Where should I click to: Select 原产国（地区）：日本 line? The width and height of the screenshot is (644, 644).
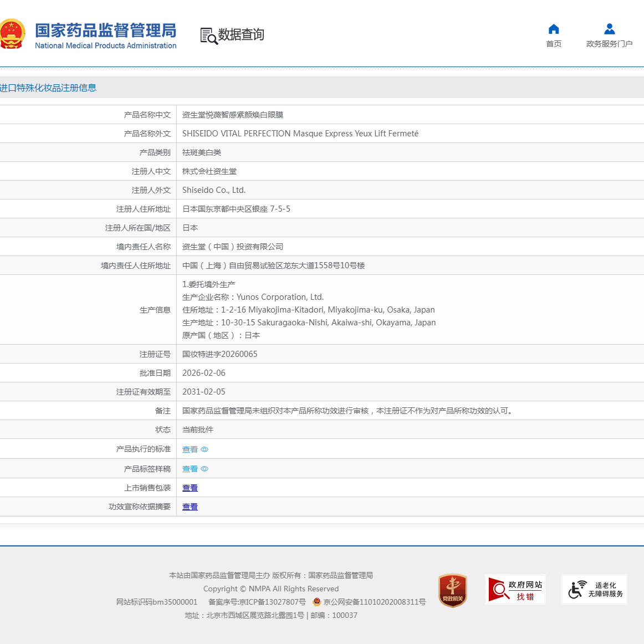tap(221, 335)
